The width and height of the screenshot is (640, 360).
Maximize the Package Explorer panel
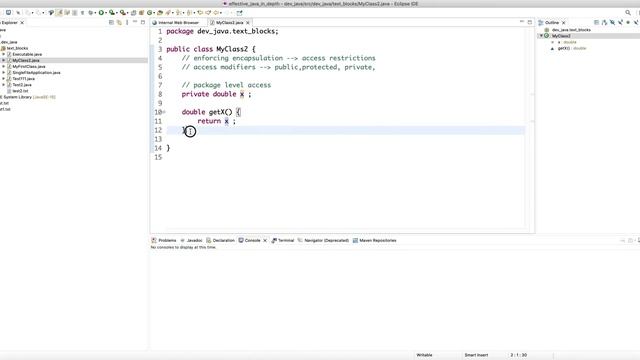143,22
